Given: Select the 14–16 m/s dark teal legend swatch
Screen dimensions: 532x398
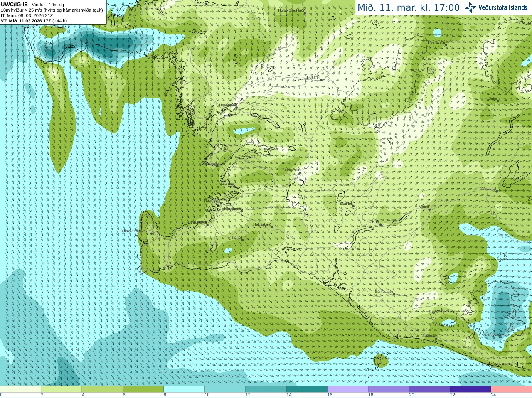Looking at the screenshot, I should [307, 389].
